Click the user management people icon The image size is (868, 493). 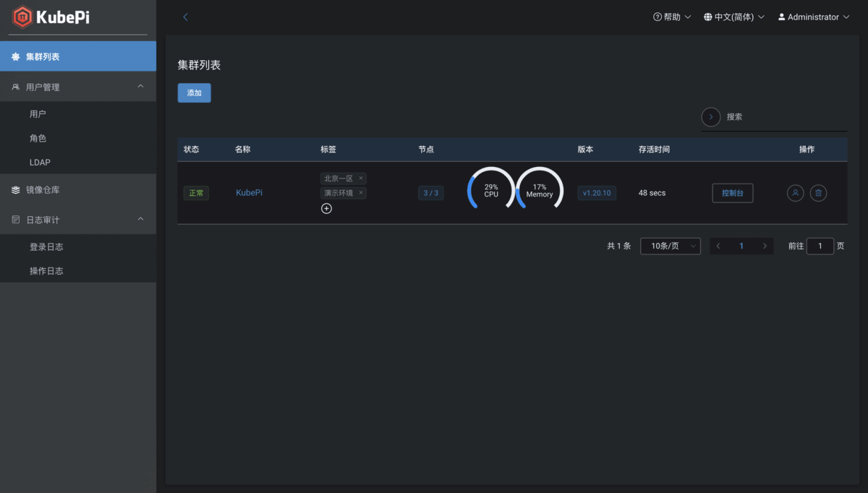coord(16,87)
